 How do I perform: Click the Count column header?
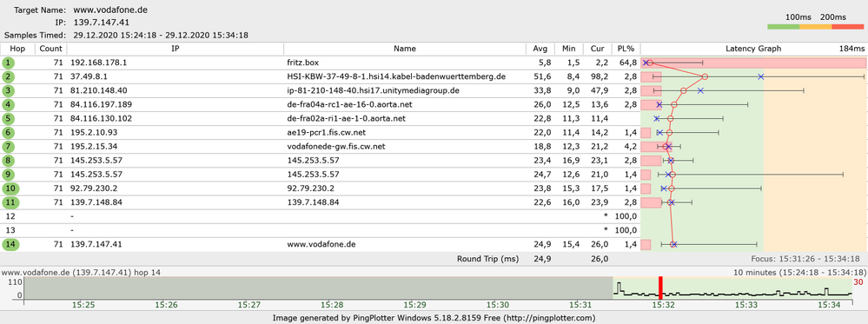[x=51, y=49]
